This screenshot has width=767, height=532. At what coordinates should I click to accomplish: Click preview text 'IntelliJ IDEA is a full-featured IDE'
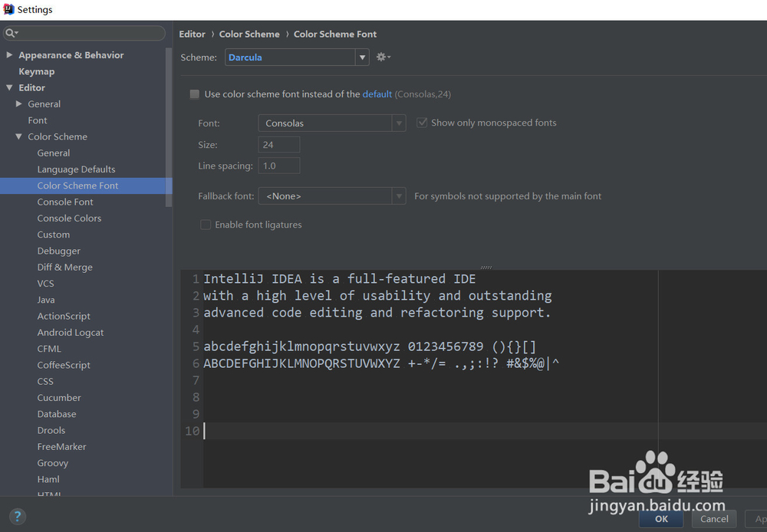pyautogui.click(x=340, y=279)
